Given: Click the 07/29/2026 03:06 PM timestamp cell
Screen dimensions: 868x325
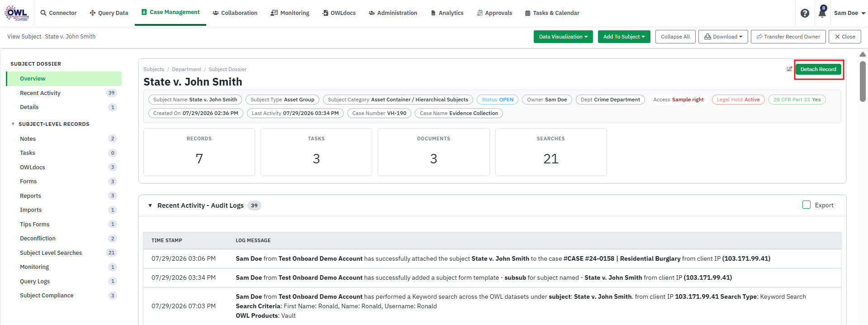Looking at the screenshot, I should click(184, 258).
